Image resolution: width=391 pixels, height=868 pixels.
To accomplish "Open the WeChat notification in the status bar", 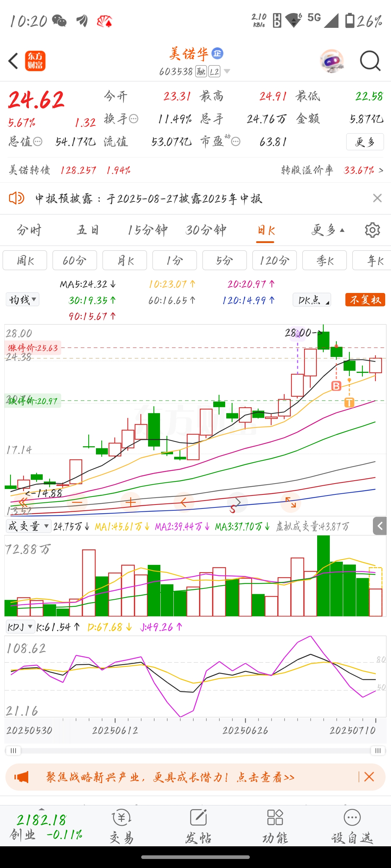I will 59,21.
